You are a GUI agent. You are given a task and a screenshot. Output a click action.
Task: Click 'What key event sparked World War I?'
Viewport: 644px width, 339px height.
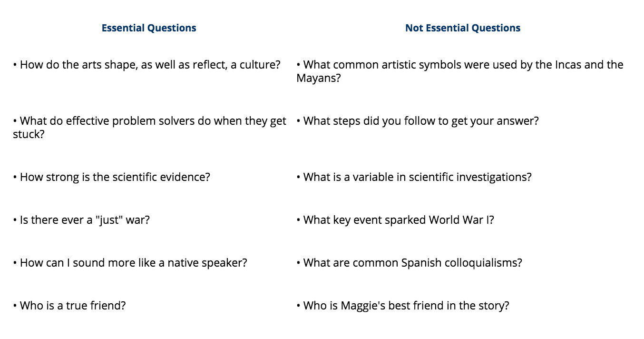pyautogui.click(x=395, y=220)
